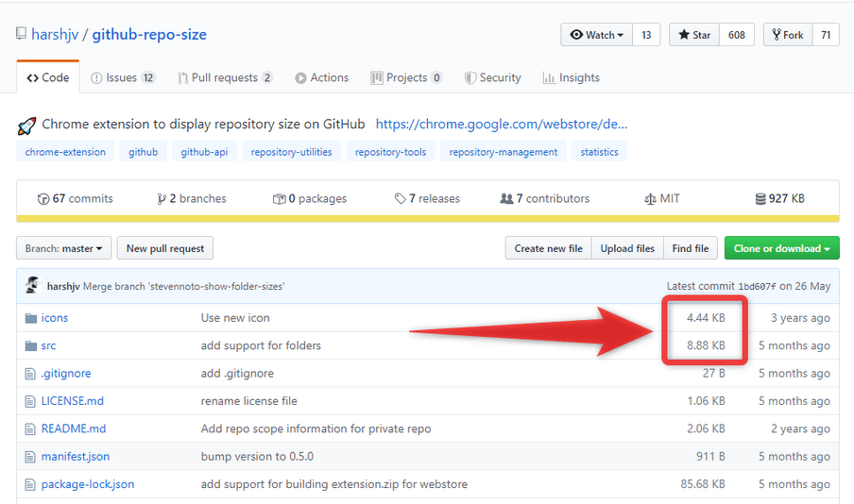Click the file icon for manifest.json

[30, 457]
